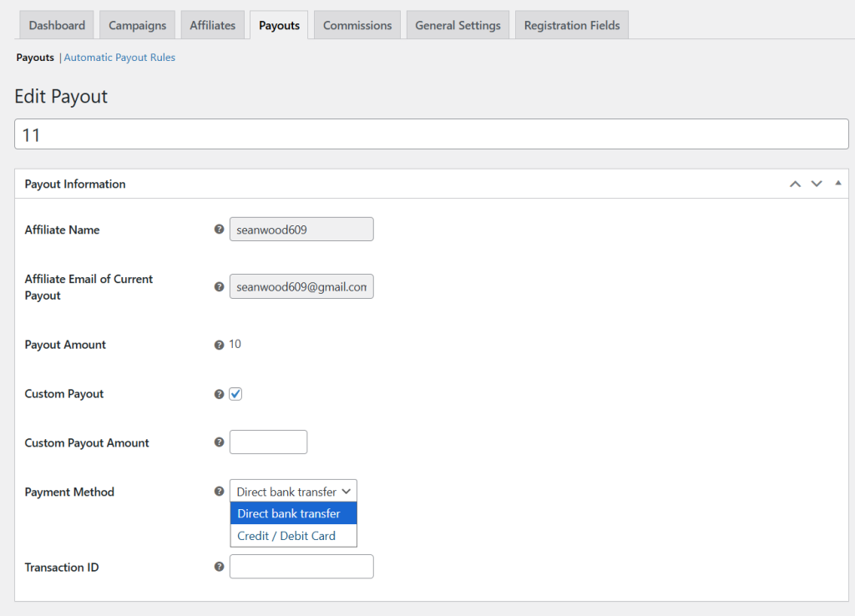Viewport: 855px width, 616px height.
Task: Go to the General Settings tab
Action: click(458, 25)
